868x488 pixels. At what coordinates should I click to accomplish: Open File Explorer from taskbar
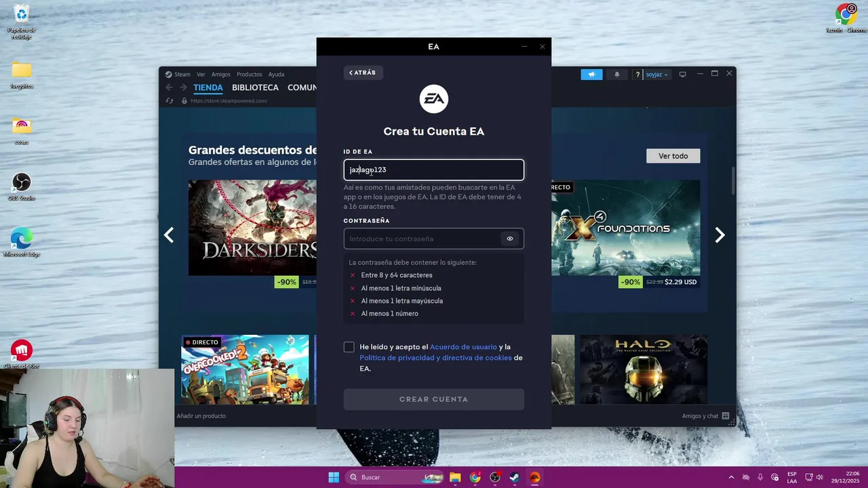[x=455, y=477]
